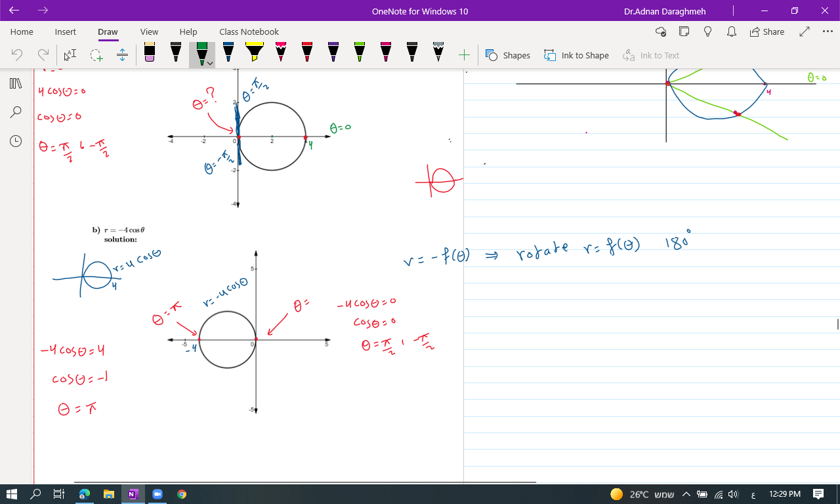Pick the yellow highlighter pen

coord(254,53)
